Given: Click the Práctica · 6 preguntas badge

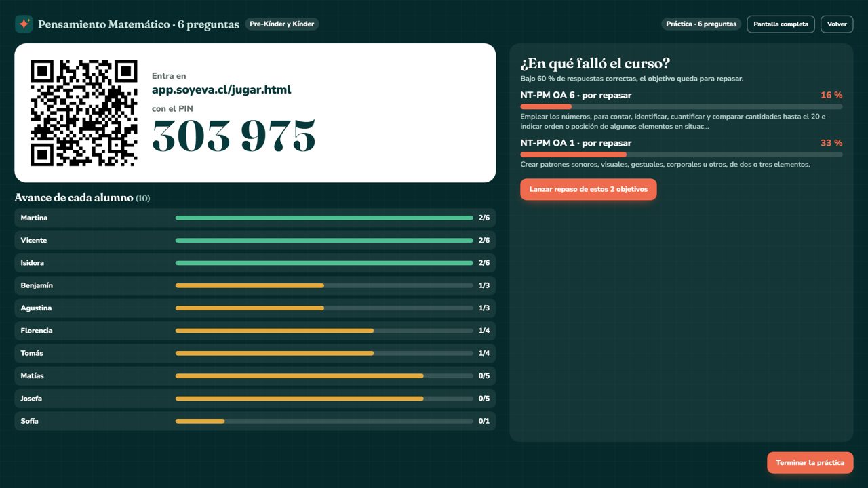Looking at the screenshot, I should [701, 24].
